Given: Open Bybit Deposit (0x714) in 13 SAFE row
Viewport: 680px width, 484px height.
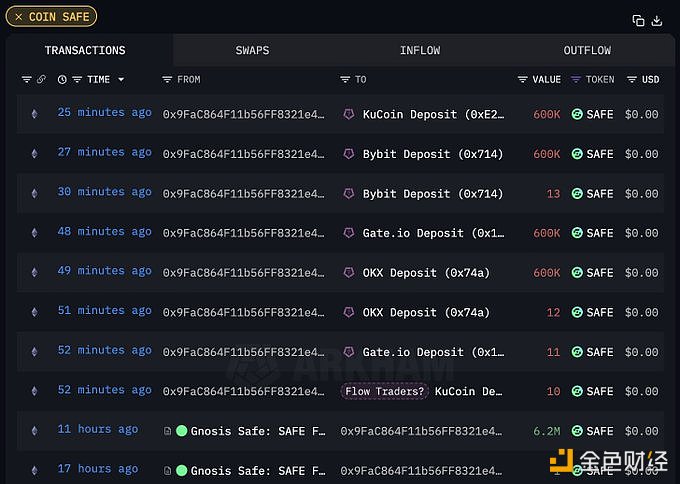Looking at the screenshot, I should [433, 194].
